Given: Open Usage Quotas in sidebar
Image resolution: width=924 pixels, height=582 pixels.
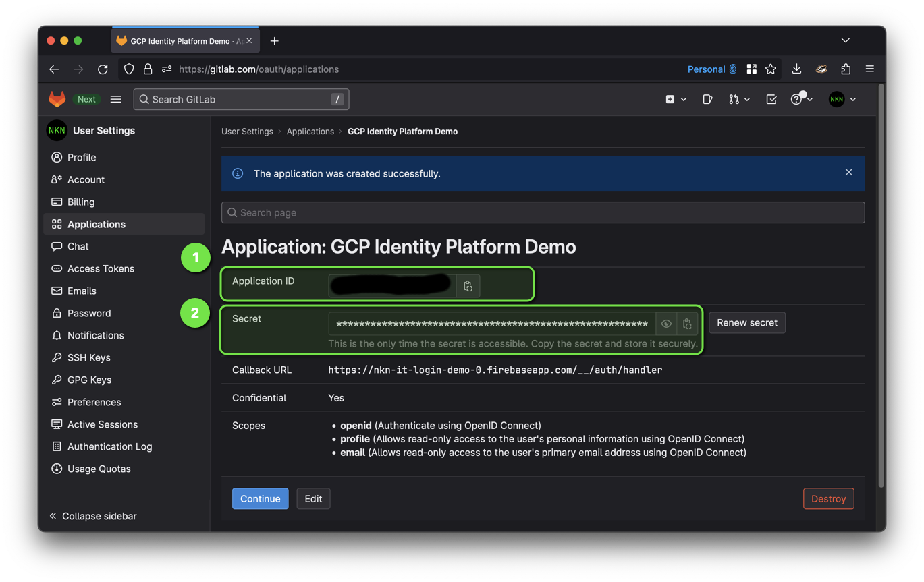Looking at the screenshot, I should (x=124, y=469).
